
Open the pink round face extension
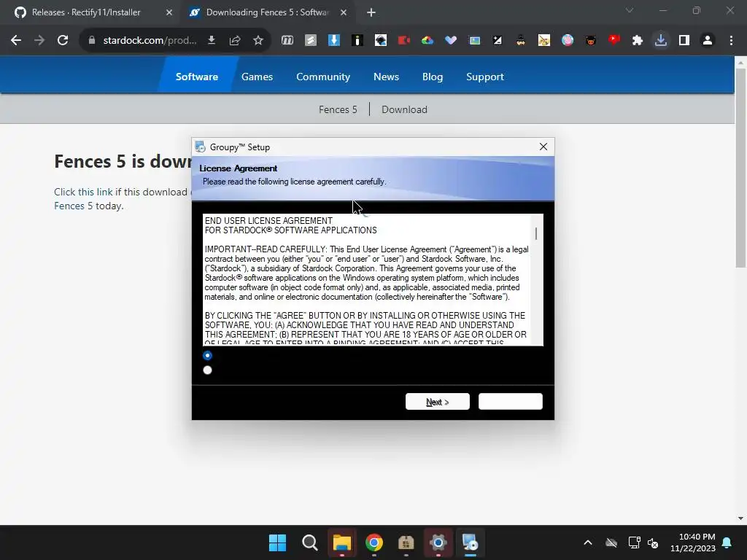(568, 41)
